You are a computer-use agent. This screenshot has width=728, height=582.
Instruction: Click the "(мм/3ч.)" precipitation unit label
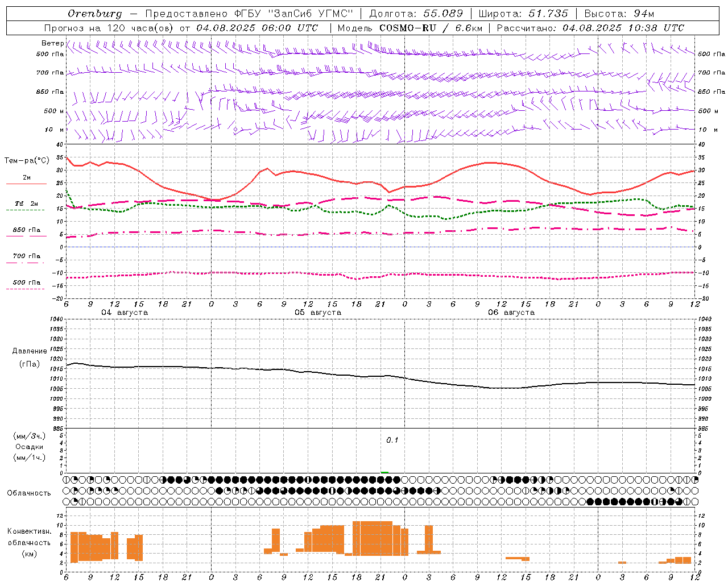point(30,436)
